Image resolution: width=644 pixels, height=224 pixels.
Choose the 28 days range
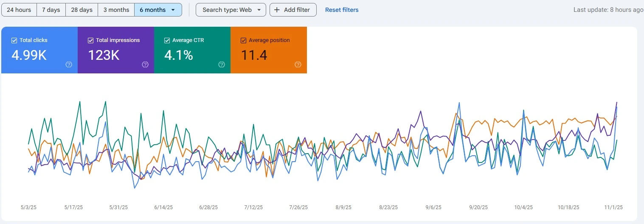pyautogui.click(x=82, y=10)
